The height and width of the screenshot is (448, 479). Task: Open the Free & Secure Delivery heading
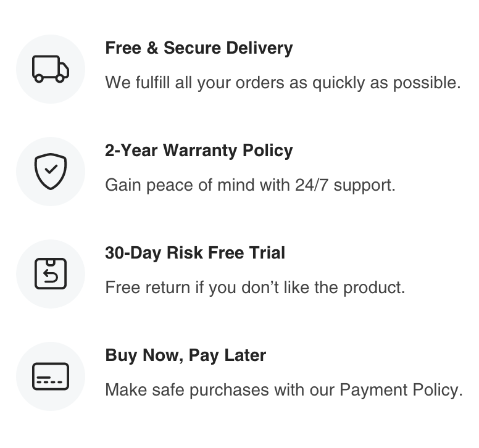(x=199, y=48)
